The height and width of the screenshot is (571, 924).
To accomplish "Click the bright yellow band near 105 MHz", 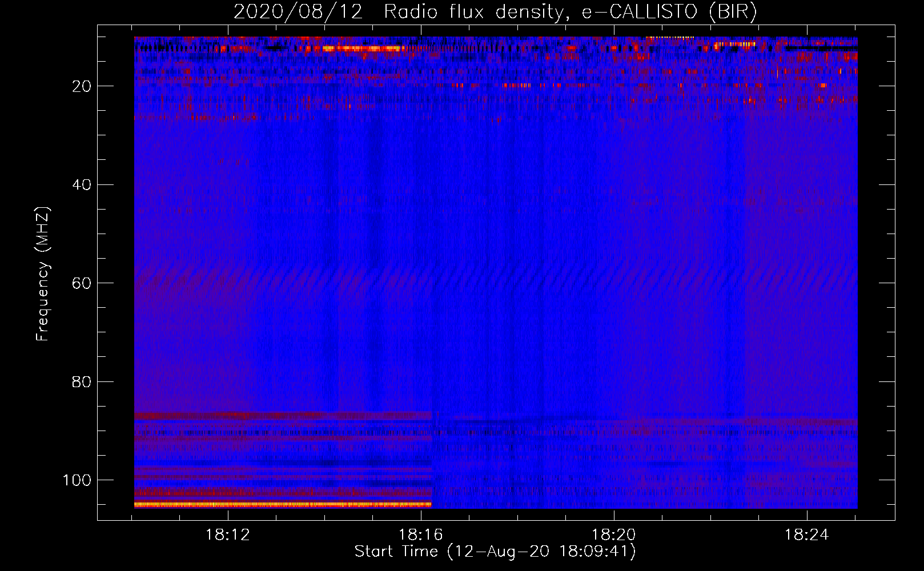I will (283, 504).
